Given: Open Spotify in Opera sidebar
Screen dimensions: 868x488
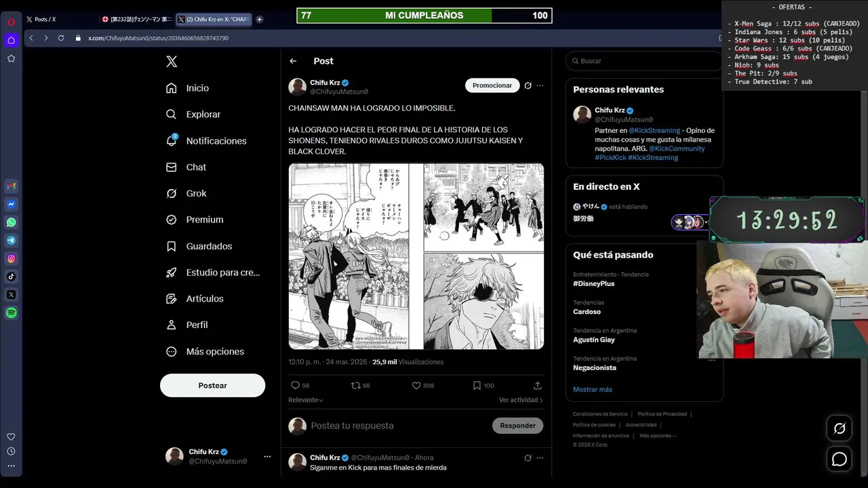Looking at the screenshot, I should click(x=12, y=312).
